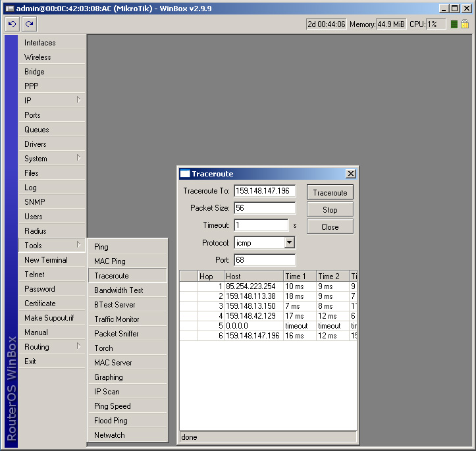Screen dimensions: 476x451
Task: Click the Port field
Action: point(265,260)
